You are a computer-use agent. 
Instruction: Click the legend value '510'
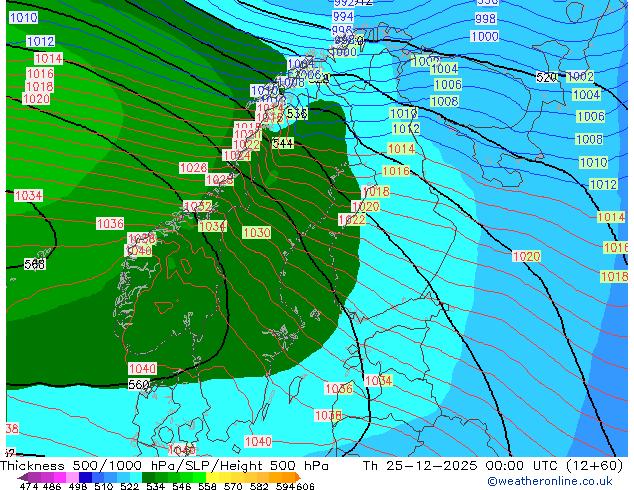pos(104,486)
